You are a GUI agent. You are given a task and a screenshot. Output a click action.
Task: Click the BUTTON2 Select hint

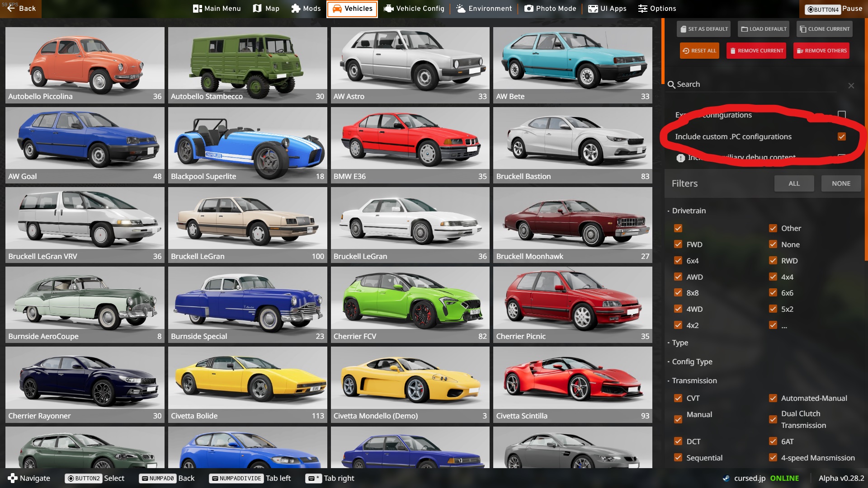[x=94, y=478]
